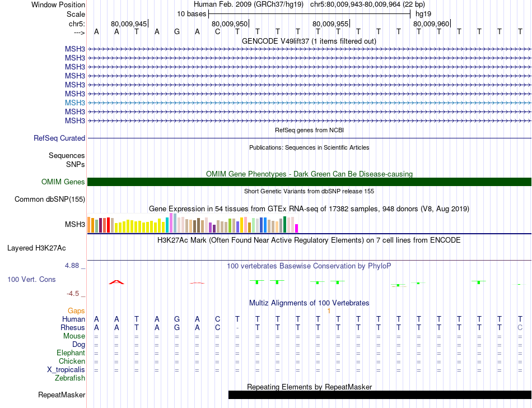The width and height of the screenshot is (532, 408).
Task: Click the orange gap number 1 marker
Action: coord(329,311)
